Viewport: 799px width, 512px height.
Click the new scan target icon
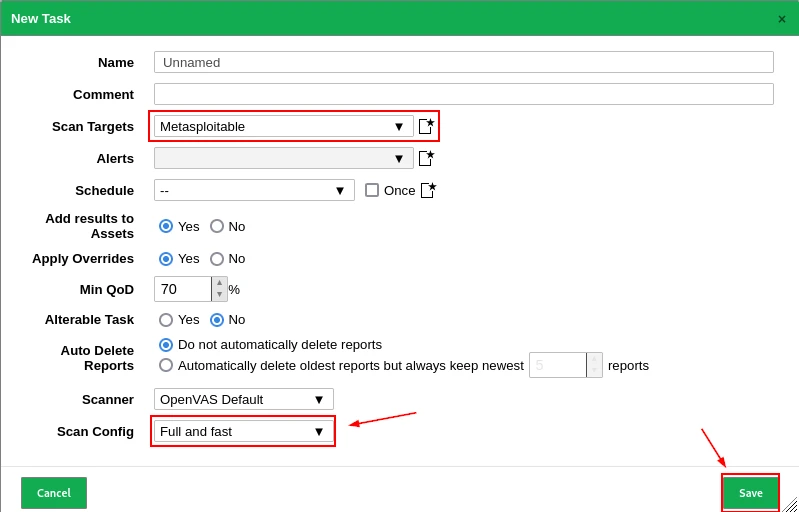(426, 126)
